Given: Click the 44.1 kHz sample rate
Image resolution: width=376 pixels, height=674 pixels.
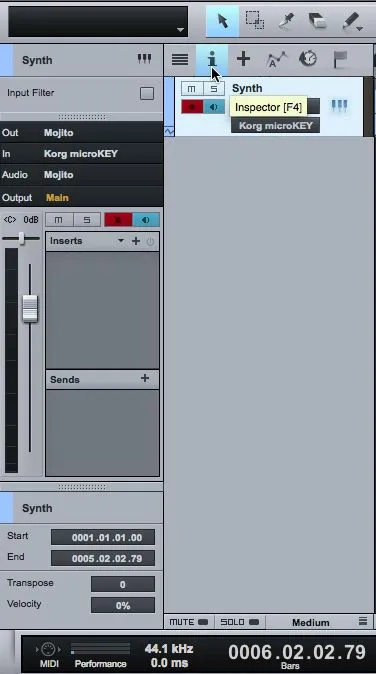Looking at the screenshot, I should [169, 648].
